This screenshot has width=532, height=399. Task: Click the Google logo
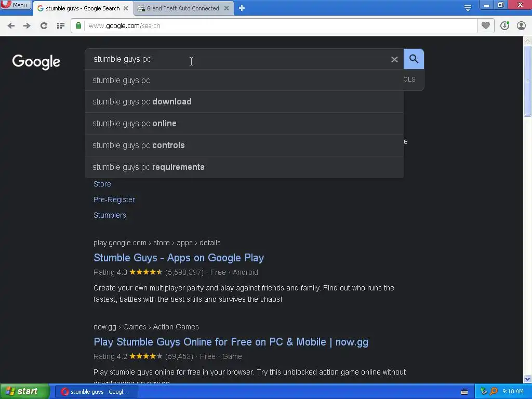(36, 62)
